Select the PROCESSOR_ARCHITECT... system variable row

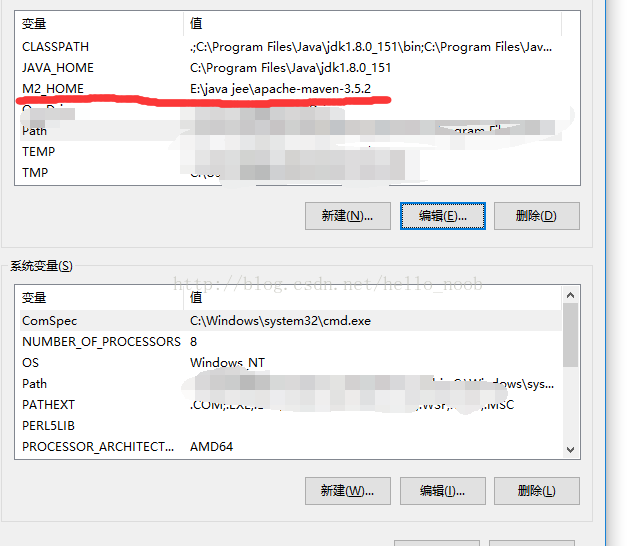coord(291,446)
